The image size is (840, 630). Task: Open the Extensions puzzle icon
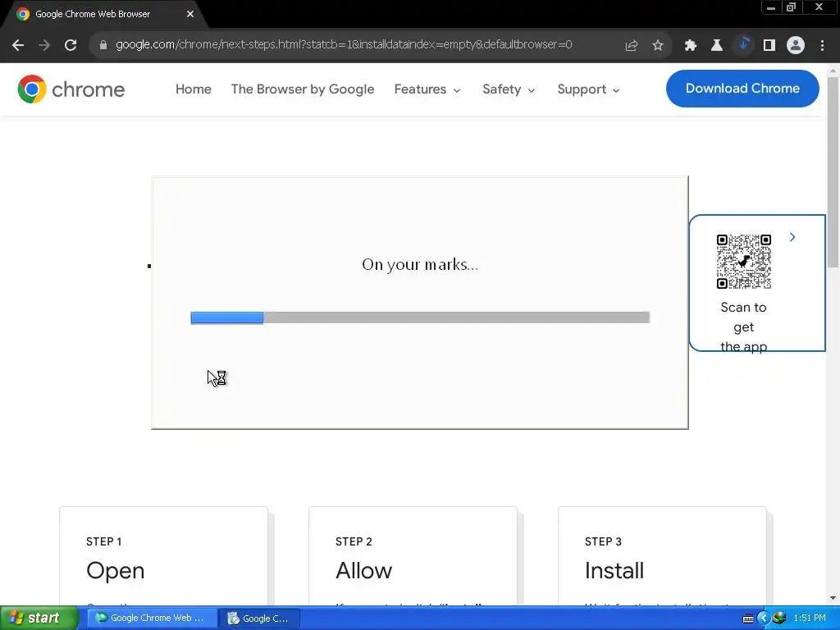(691, 46)
